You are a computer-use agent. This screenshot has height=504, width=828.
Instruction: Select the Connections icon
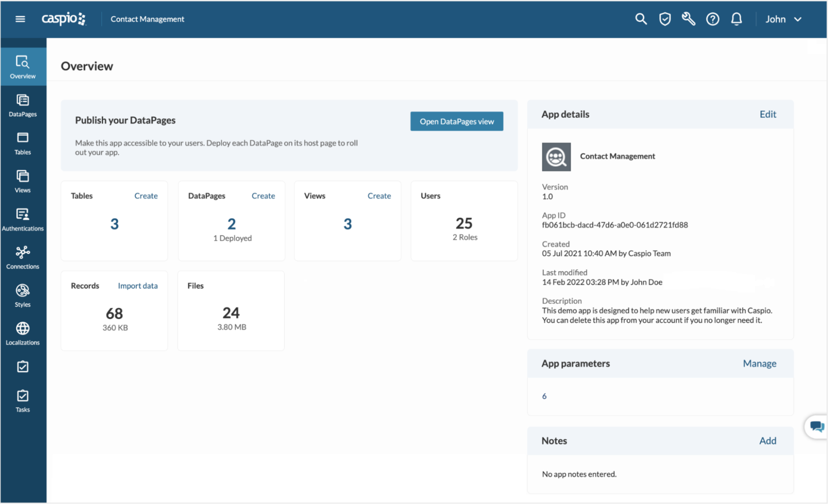(x=22, y=257)
